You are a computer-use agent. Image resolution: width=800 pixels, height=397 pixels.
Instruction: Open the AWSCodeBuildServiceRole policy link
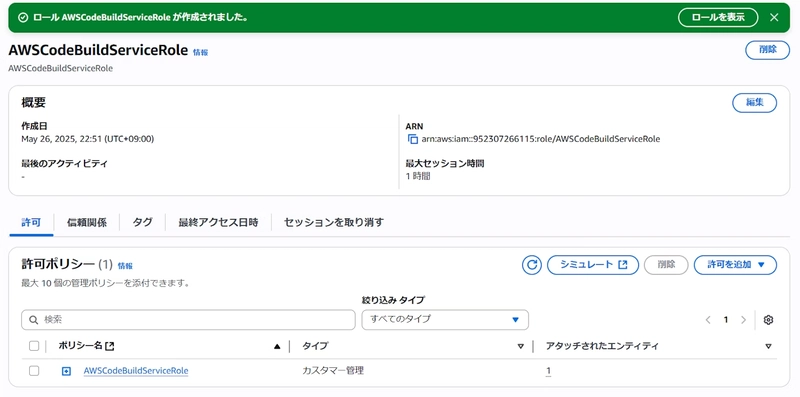[x=136, y=371]
